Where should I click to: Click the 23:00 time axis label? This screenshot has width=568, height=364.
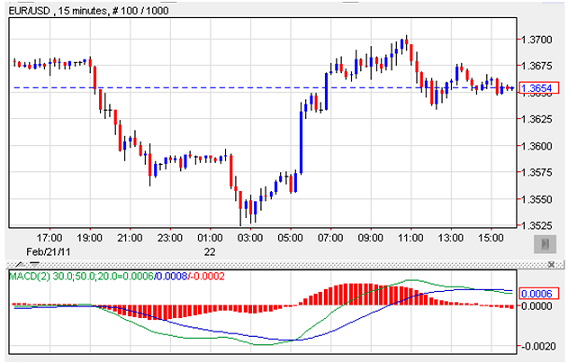170,238
